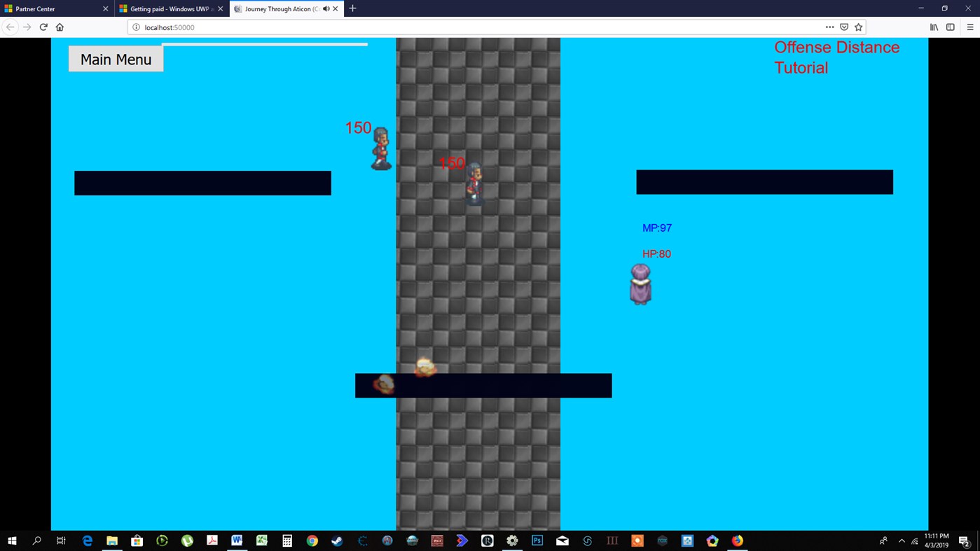980x551 pixels.
Task: Launch Word from the taskbar
Action: click(236, 540)
